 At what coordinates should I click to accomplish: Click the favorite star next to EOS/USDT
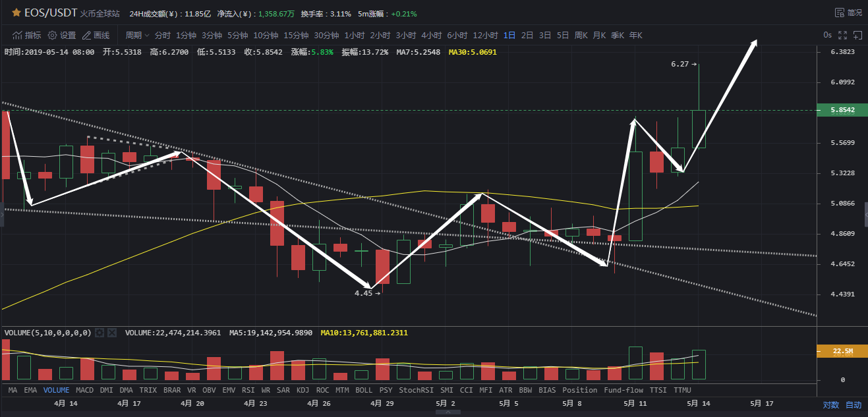pos(16,13)
